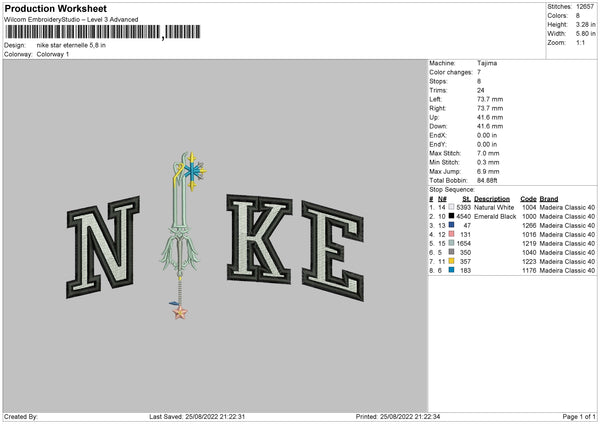Click the Code column header
The width and height of the screenshot is (600, 424).
528,199
